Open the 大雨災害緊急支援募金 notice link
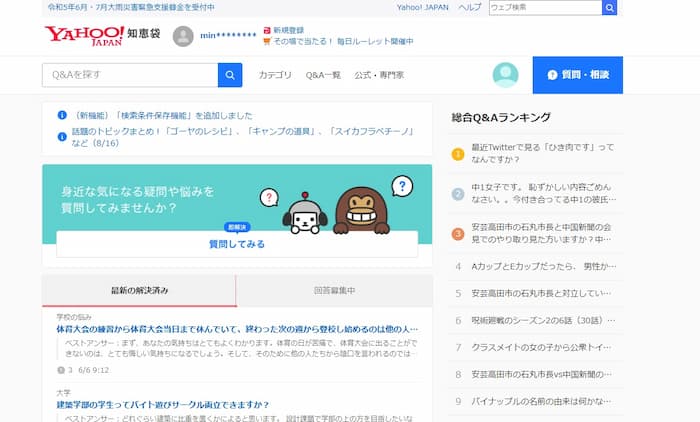 coord(131,7)
